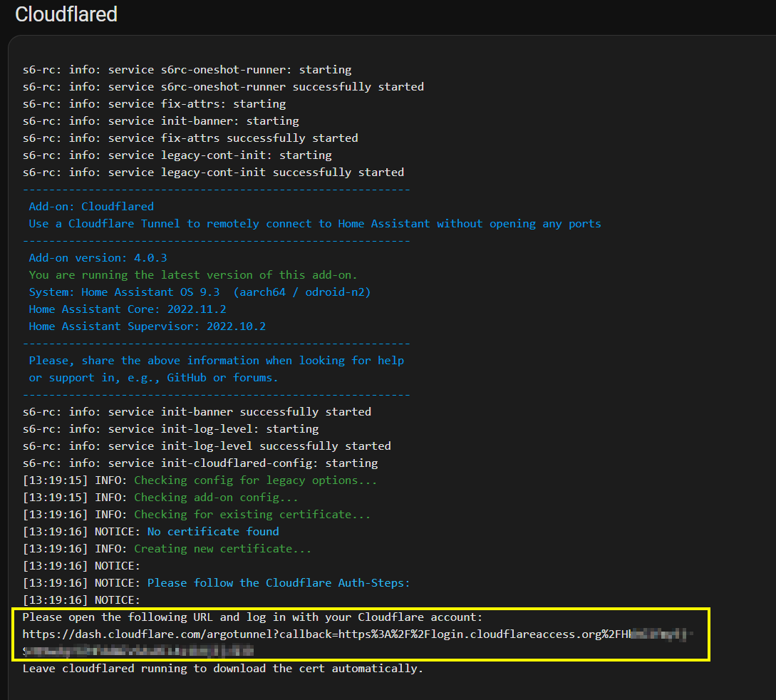
Task: Select line 'service s6rc-oneshot-runner: starting'
Action: tap(187, 70)
